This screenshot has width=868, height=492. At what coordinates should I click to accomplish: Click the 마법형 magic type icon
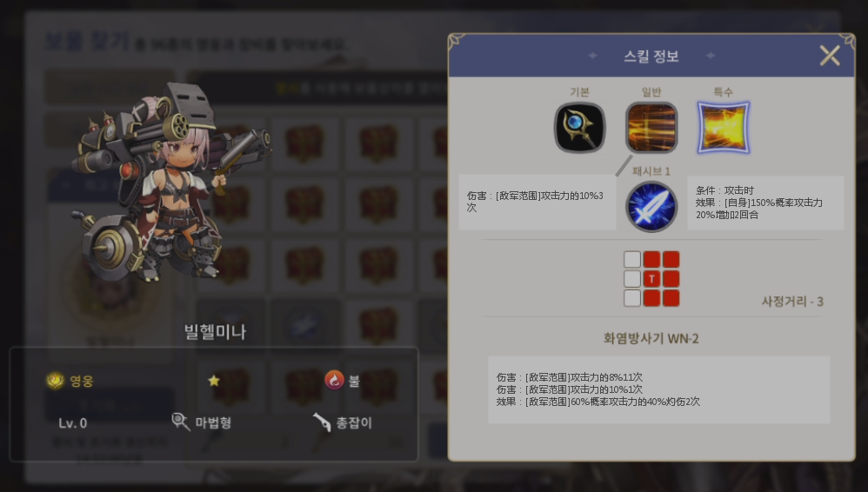[x=180, y=422]
